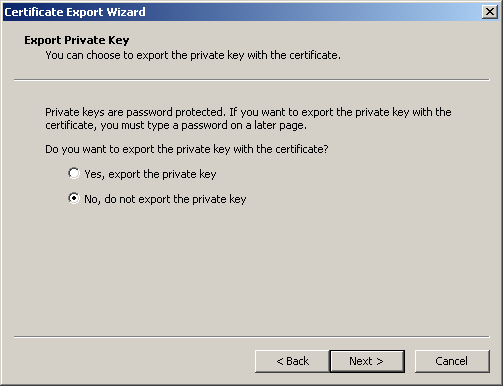Click the 'No, do not export the private key' label
Screen dimensions: 503x386
(165, 199)
